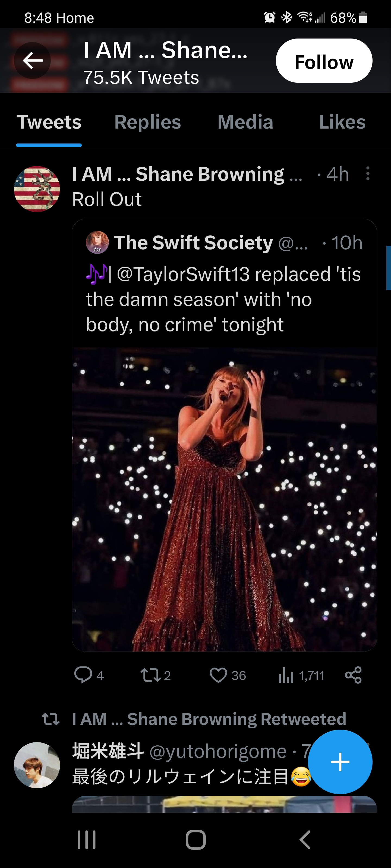Compose a new tweet with plus button
The height and width of the screenshot is (868, 391).
pos(340,761)
